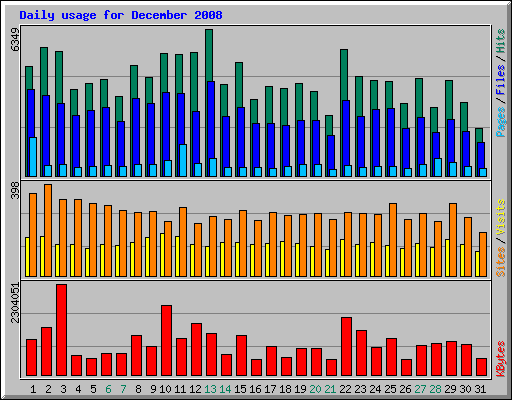Image resolution: width=512 pixels, height=400 pixels.
Task: Click green weekend day label '20'
Action: tap(315, 389)
